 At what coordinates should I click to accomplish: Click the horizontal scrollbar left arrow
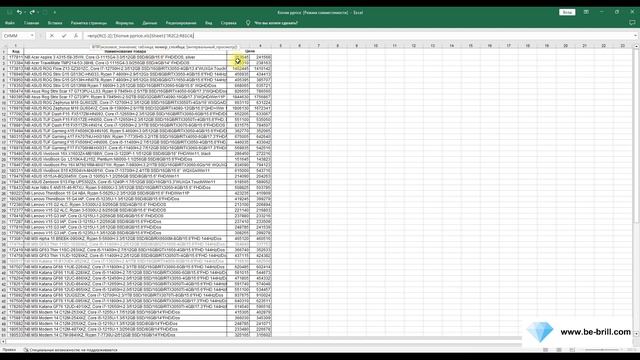point(3,342)
